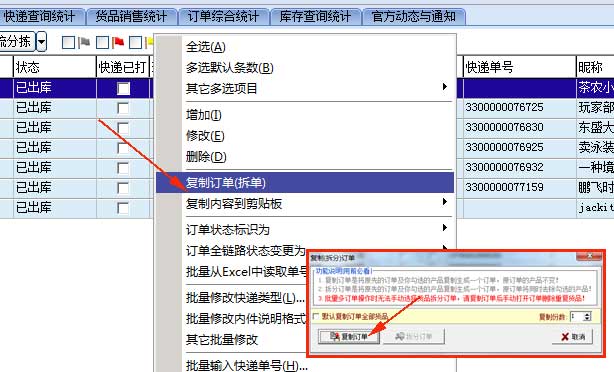Viewport: 614px width, 372px height.
Task: Click the 玩家部 nickname cell
Action: pyautogui.click(x=596, y=108)
